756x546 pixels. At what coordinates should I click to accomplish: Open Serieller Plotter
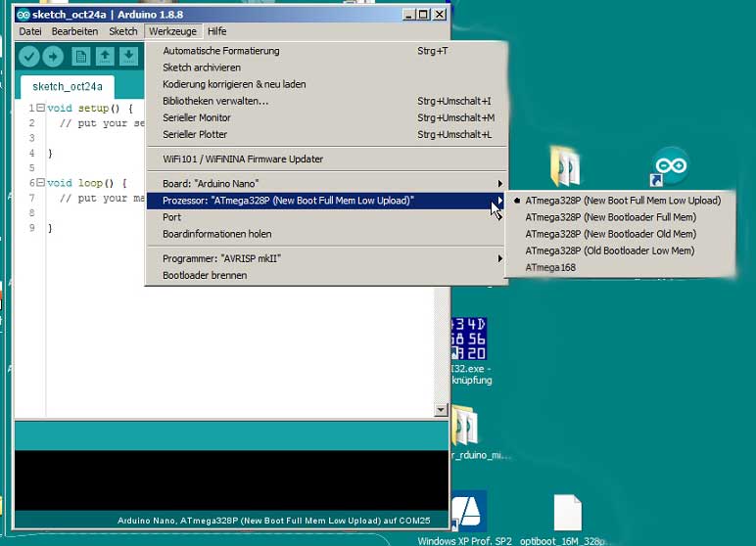click(x=327, y=134)
